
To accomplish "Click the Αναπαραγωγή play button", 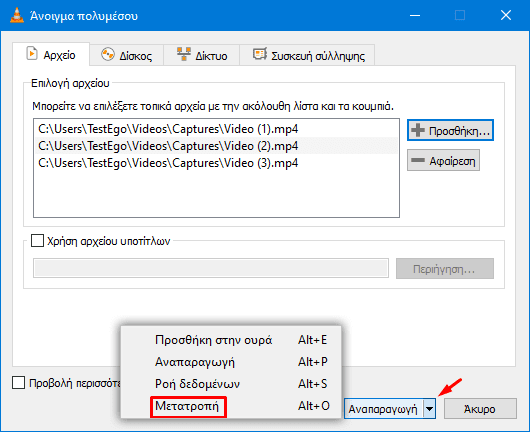I will coord(383,409).
